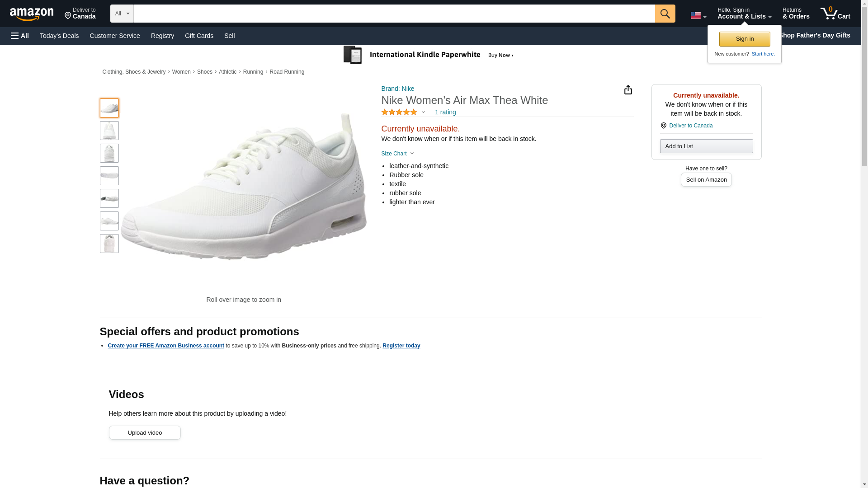Open the shopping cart
Viewport: 868px width, 488px height.
[x=835, y=14]
